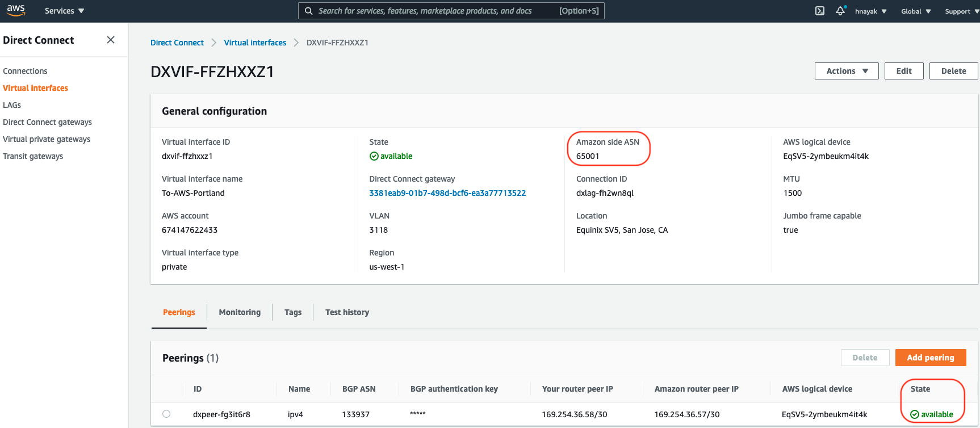Open the Test history tab
The height and width of the screenshot is (428, 980).
[x=347, y=312]
